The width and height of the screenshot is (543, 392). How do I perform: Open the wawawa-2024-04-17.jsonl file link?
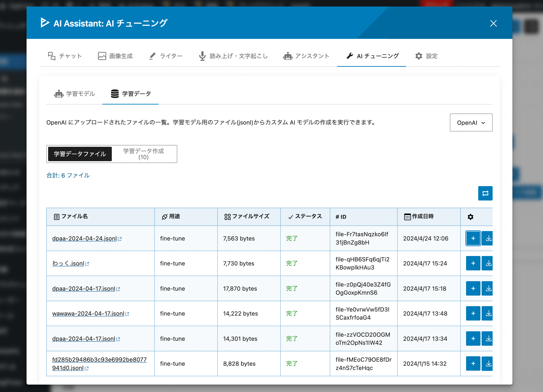coord(90,313)
